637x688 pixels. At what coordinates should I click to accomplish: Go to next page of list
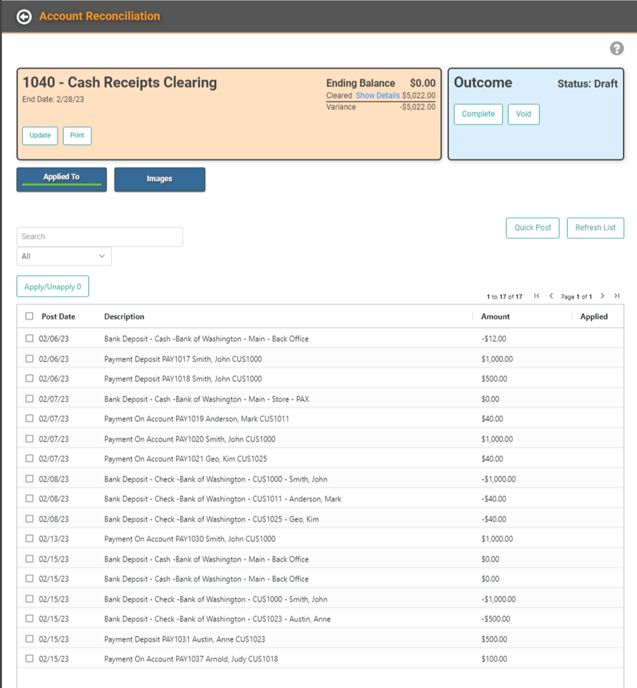(x=602, y=296)
